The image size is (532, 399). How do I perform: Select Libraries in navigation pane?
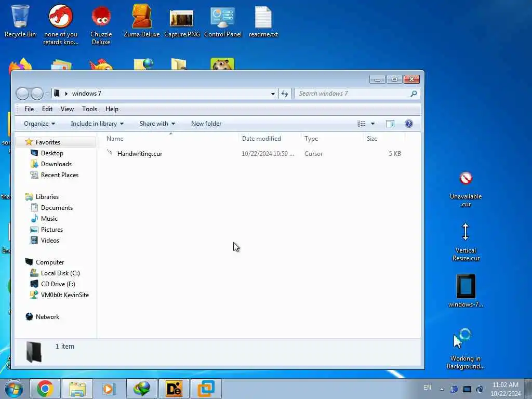tap(47, 197)
